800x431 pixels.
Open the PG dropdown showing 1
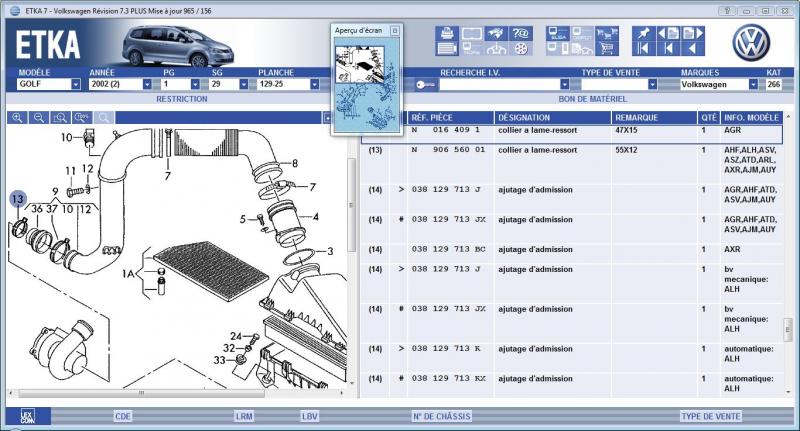coord(195,84)
